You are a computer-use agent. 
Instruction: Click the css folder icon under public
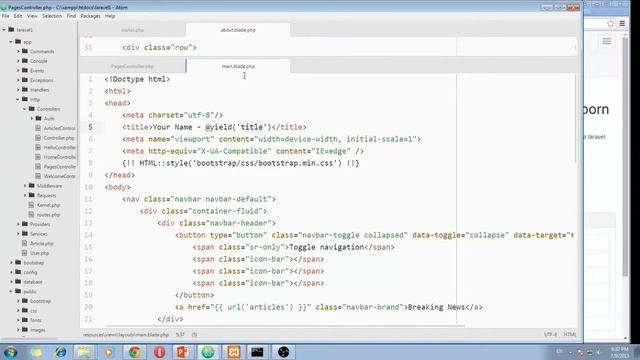tap(25, 310)
